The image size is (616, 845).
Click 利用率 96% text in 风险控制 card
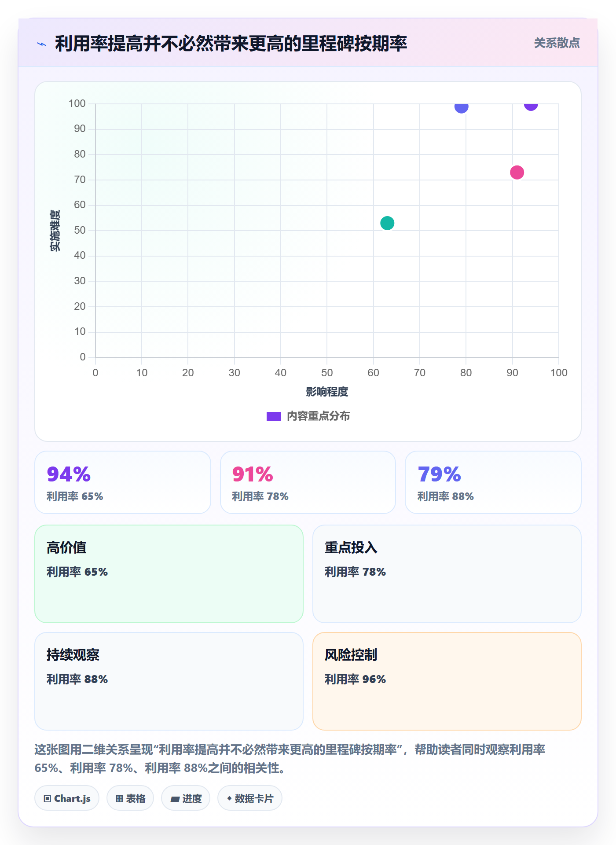pos(355,680)
